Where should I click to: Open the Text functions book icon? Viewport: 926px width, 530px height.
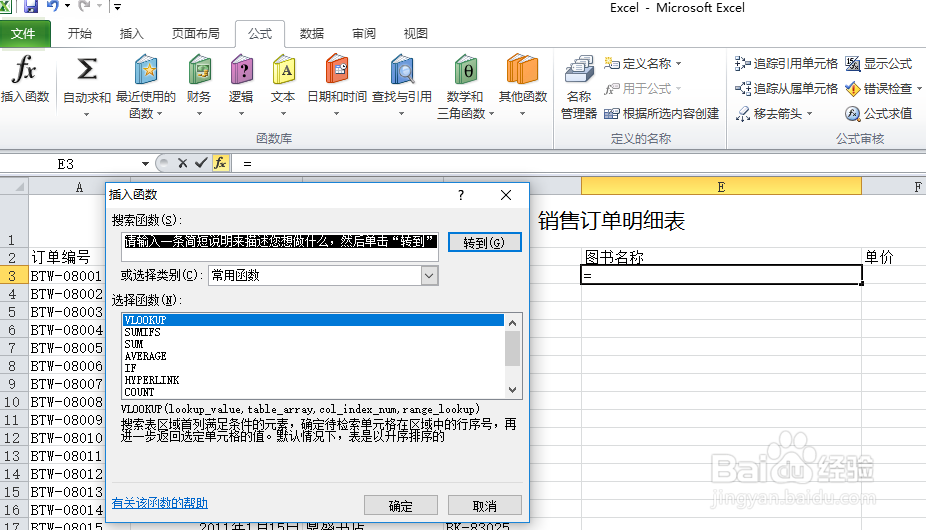283,70
